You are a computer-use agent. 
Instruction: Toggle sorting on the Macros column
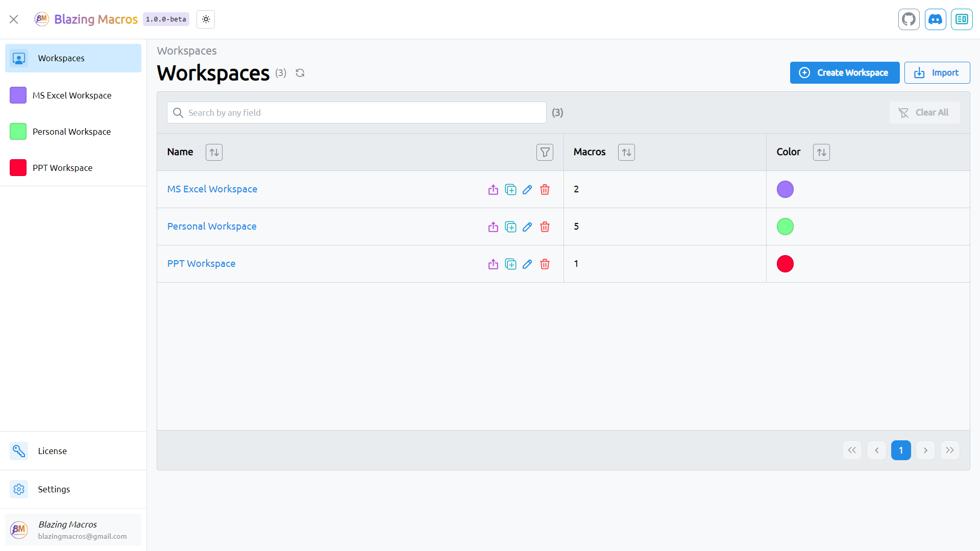[626, 152]
